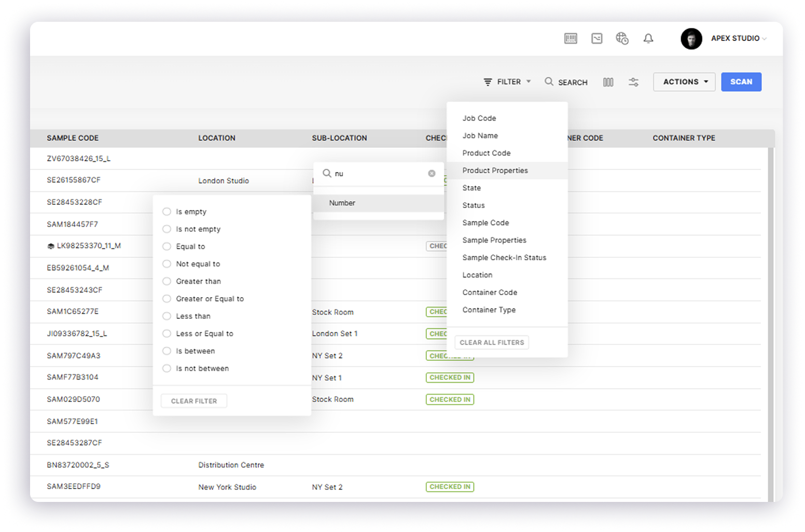The image size is (805, 532).
Task: Select the 'Less than' radio option
Action: [x=166, y=316]
